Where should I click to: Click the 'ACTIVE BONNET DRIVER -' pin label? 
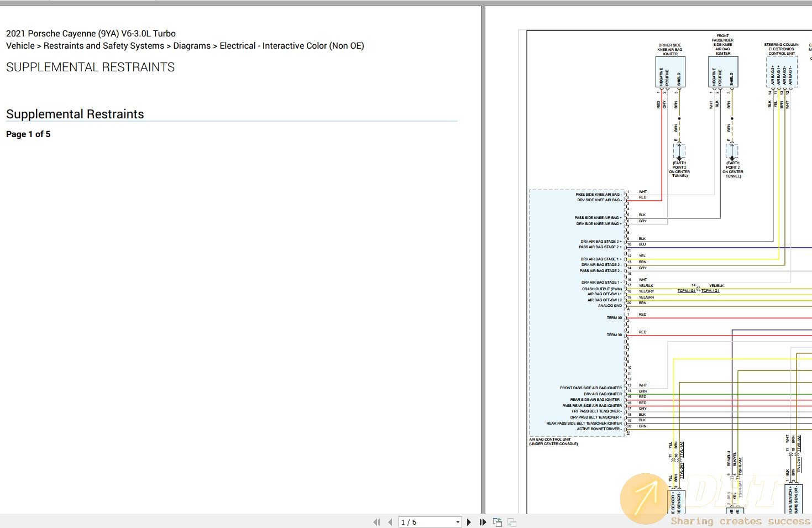(599, 429)
